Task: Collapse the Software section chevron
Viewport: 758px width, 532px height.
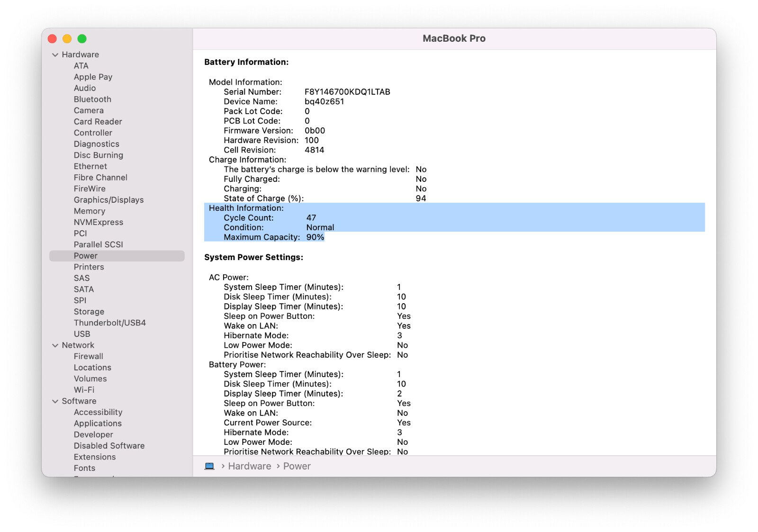Action: coord(55,401)
